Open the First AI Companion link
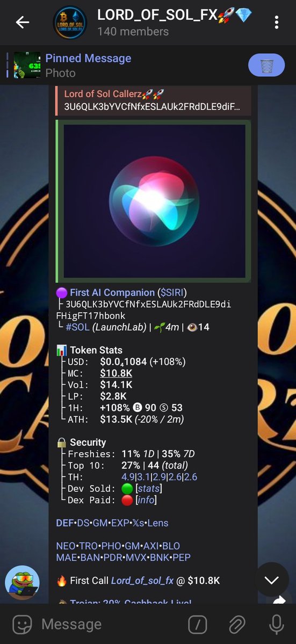The height and width of the screenshot is (644, 296). [x=112, y=292]
